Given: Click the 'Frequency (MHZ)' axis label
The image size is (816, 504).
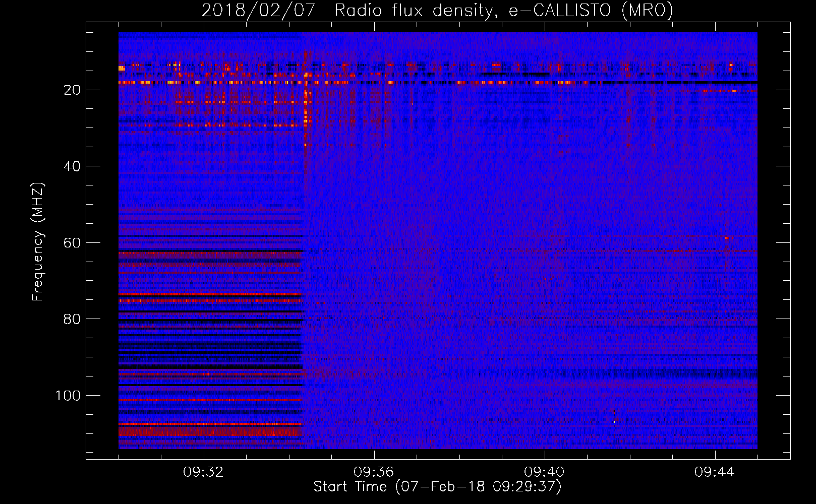Looking at the screenshot, I should pos(38,241).
